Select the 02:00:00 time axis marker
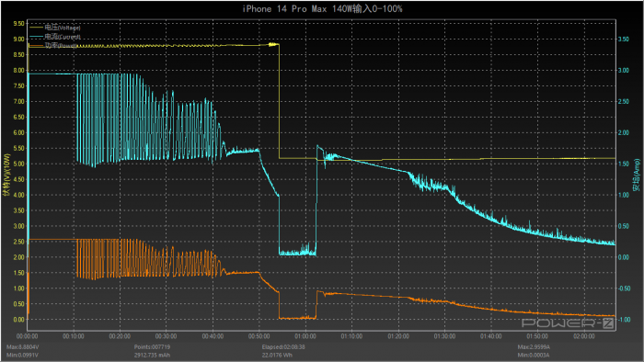This screenshot has height=362, width=644. tap(583, 336)
